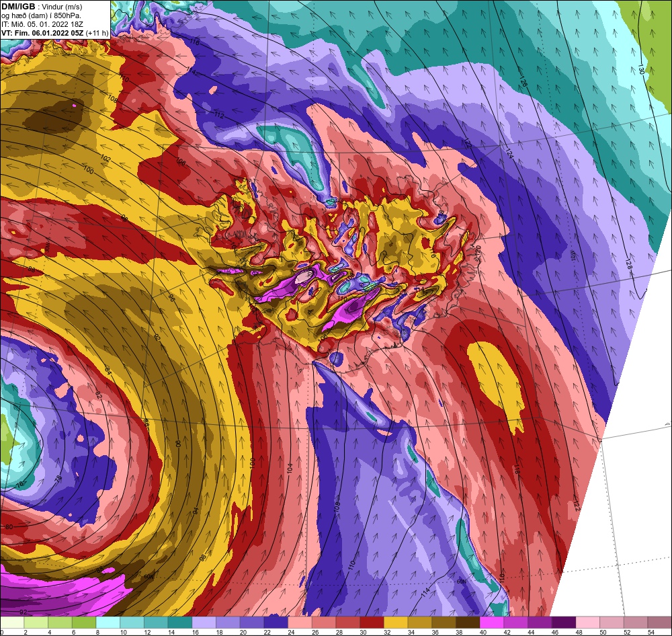Screen dimensions: 672x636
Task: Click the '(+11 h)' forecast offset text
Action: 97,33
